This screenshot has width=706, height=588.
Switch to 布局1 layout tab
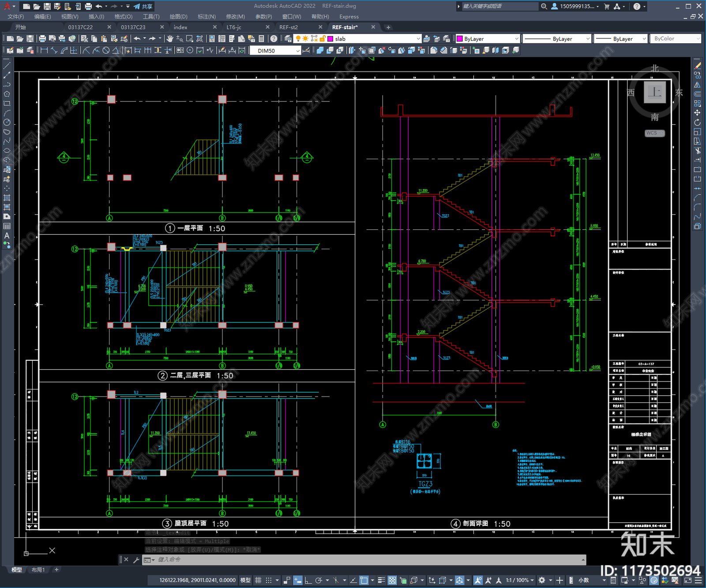click(38, 569)
